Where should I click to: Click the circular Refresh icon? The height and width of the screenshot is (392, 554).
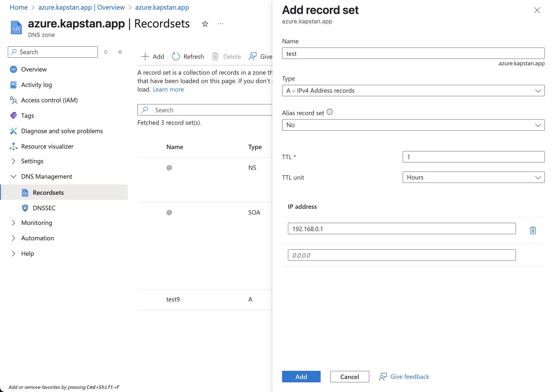click(176, 57)
